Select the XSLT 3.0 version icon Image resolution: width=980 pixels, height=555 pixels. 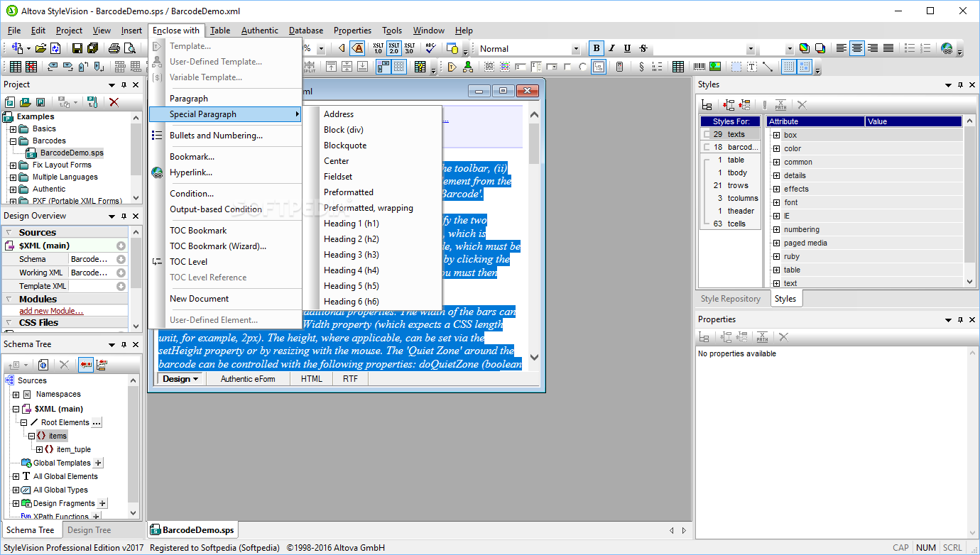click(x=410, y=48)
